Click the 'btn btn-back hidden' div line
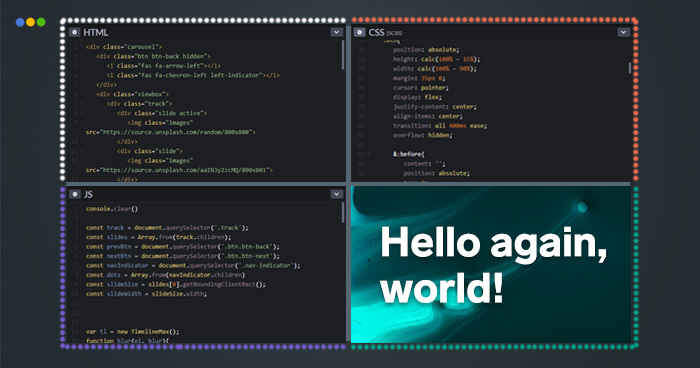Screen dimensions: 700x368 click(153, 56)
